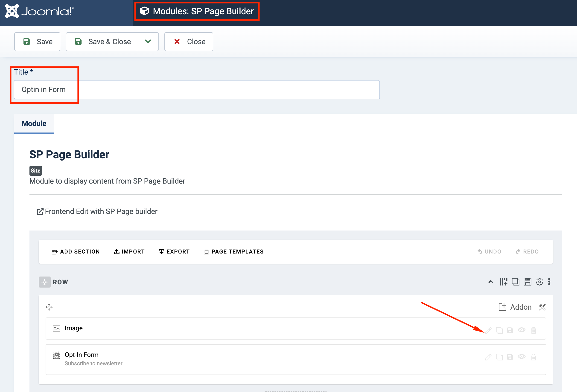Viewport: 577px width, 392px height.
Task: Open Save & Close dropdown arrow
Action: coord(148,41)
